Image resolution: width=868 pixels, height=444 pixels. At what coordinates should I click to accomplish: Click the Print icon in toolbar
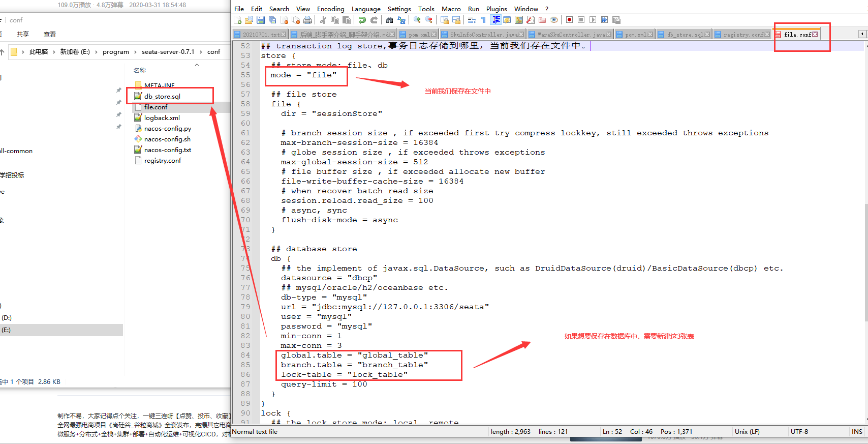tap(307, 20)
